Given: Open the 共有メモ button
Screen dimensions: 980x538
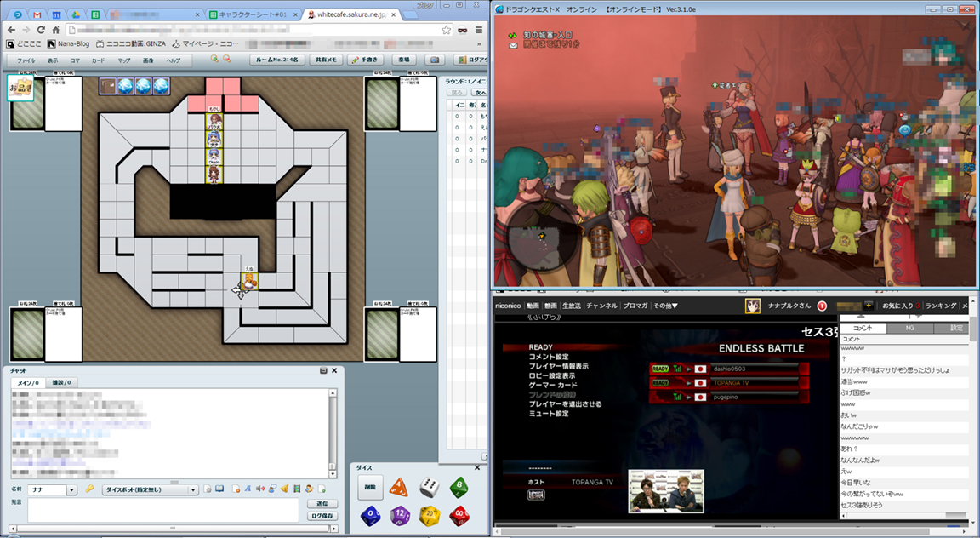Looking at the screenshot, I should click(x=326, y=60).
